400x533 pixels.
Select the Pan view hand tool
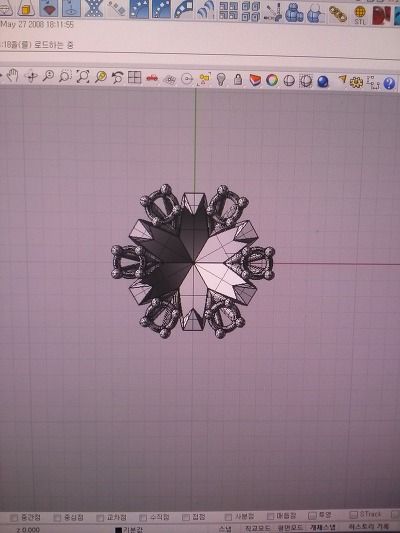[13, 75]
